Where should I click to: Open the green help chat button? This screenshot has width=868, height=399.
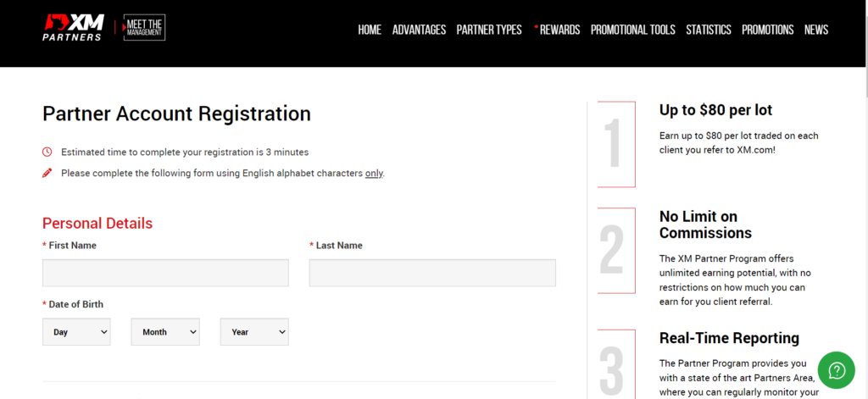pyautogui.click(x=837, y=370)
